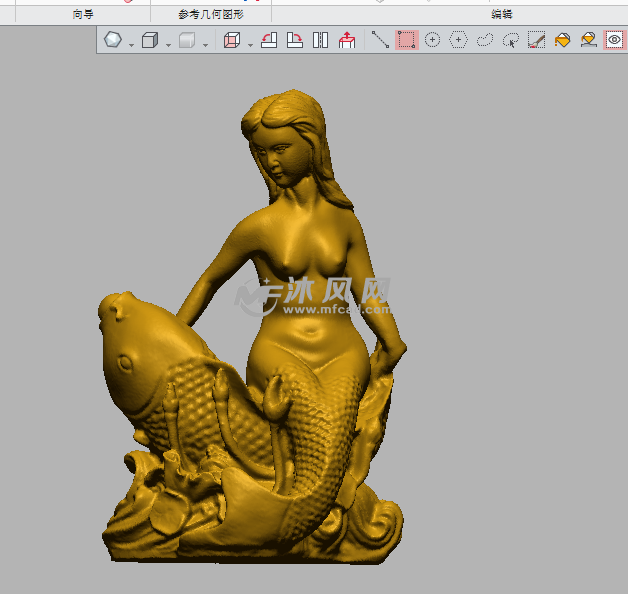Click the red wireframe cube view icon
Image resolution: width=628 pixels, height=594 pixels.
click(232, 40)
